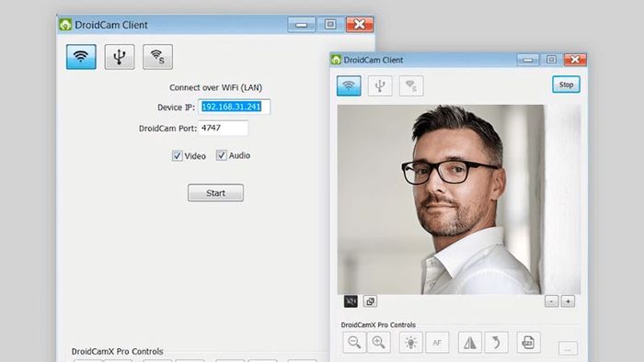Zoom in the camera using the magnifier plus

click(378, 343)
